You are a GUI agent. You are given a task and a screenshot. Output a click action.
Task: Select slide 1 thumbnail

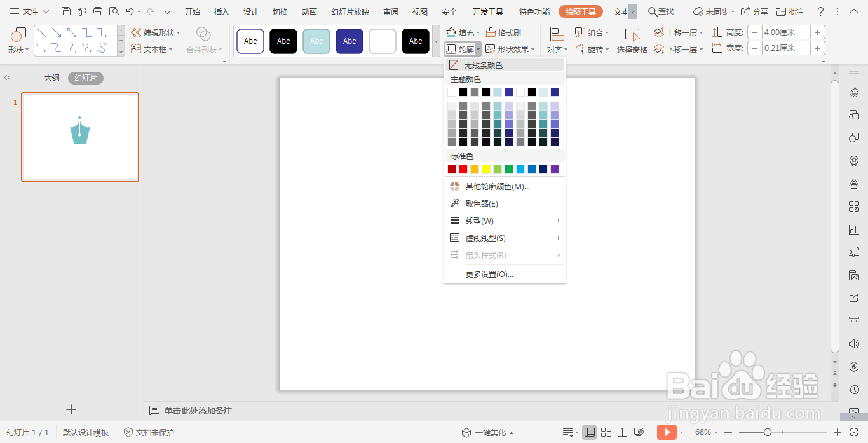(x=80, y=137)
